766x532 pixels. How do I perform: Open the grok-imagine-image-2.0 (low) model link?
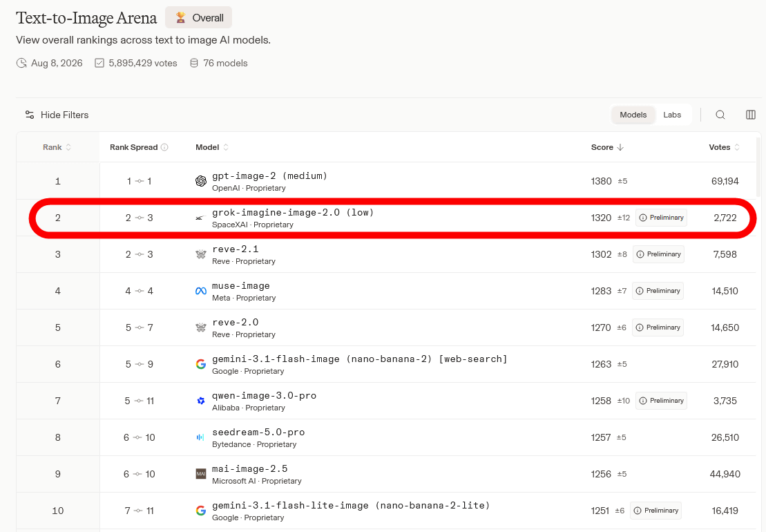coord(293,213)
